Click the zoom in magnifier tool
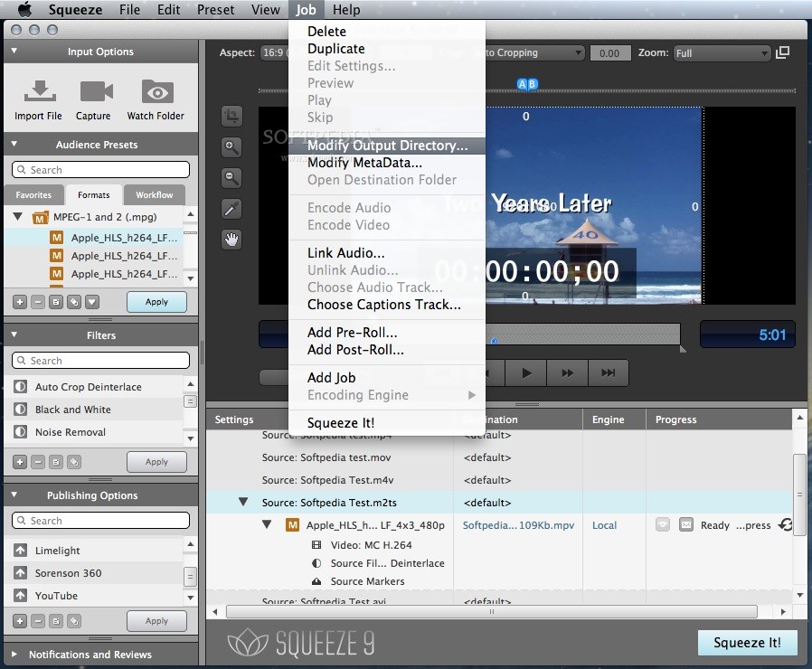This screenshot has height=669, width=812. [231, 147]
